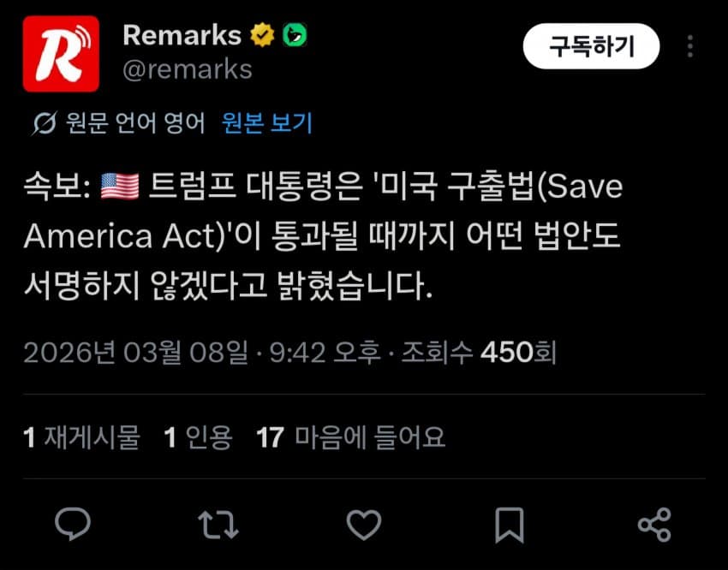Bookmark this post
This screenshot has width=728, height=570.
coord(510,525)
